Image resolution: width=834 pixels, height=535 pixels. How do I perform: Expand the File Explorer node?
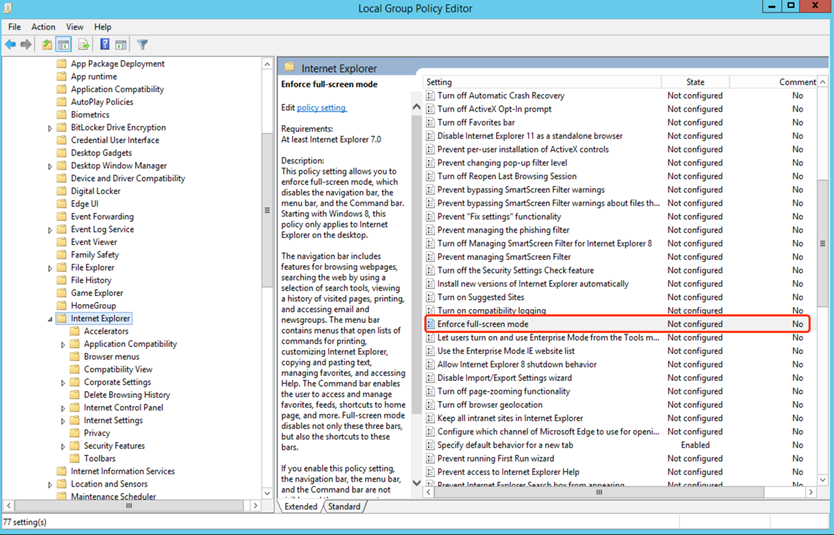point(50,269)
